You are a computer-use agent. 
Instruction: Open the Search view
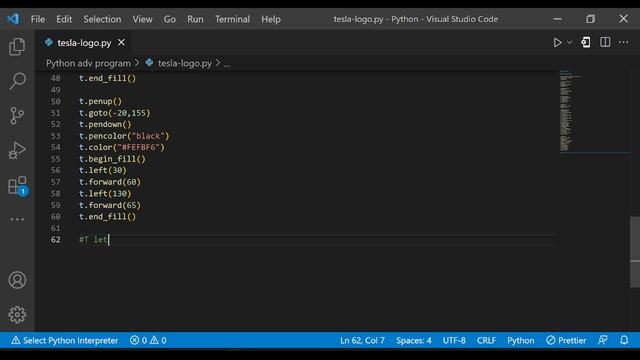17,81
